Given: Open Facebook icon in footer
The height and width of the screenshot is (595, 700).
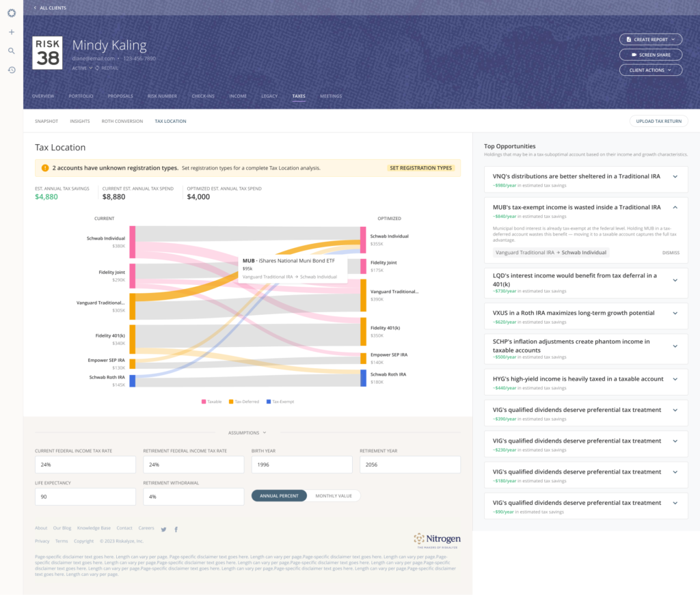Looking at the screenshot, I should pos(176,529).
